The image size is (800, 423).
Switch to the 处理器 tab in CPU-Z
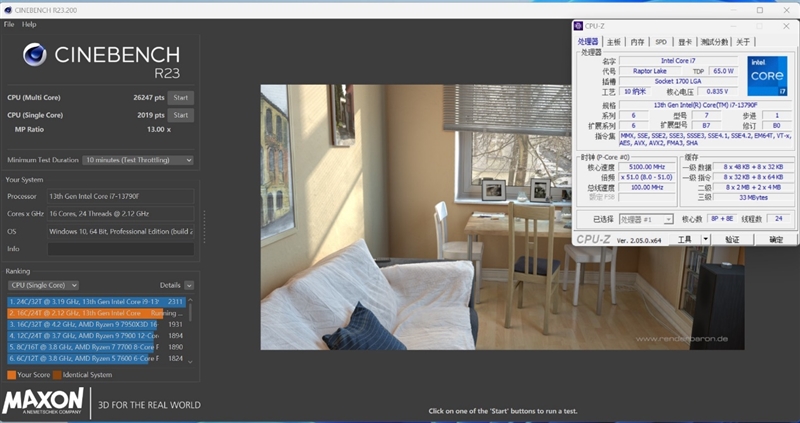click(x=588, y=42)
